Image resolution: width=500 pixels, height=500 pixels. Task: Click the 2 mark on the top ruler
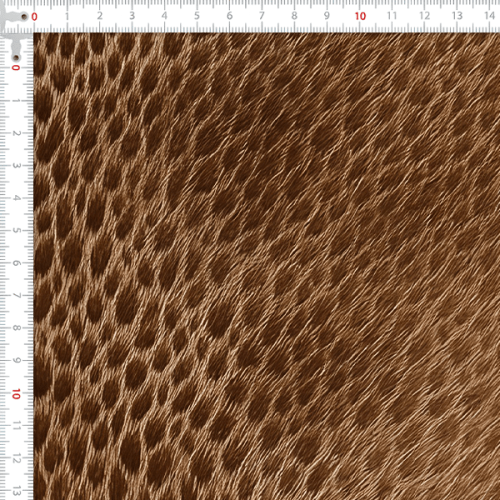click(100, 16)
